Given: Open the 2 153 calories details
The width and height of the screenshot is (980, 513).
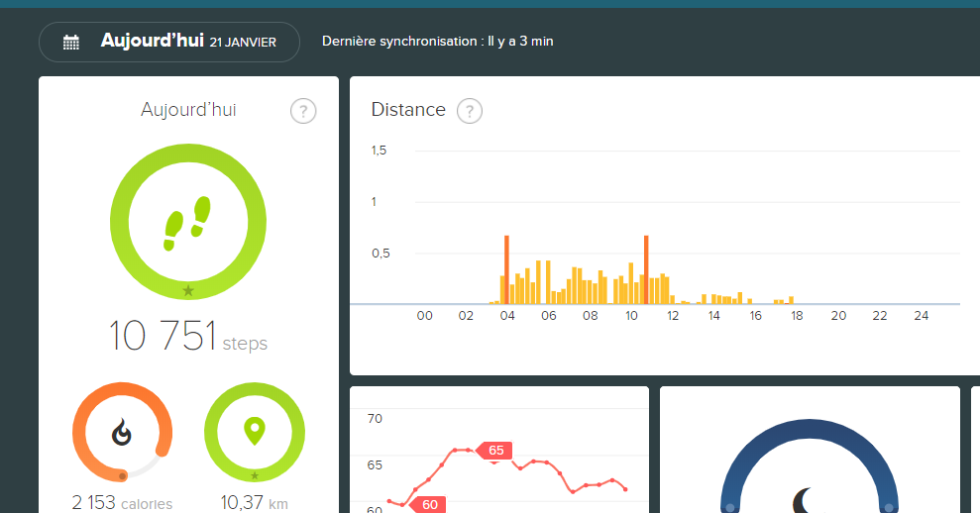Looking at the screenshot, I should (x=122, y=503).
